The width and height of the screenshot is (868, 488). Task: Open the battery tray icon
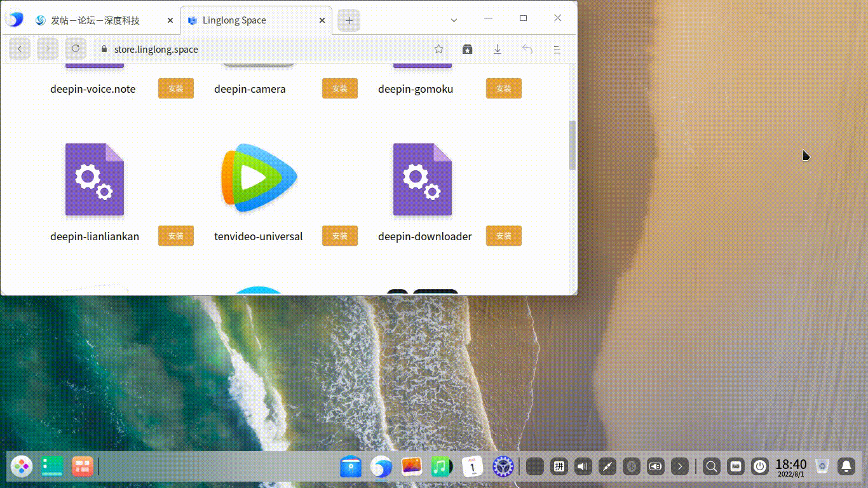pyautogui.click(x=656, y=467)
